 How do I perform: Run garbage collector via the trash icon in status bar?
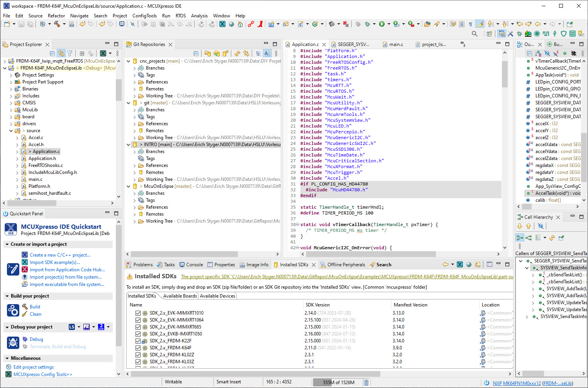click(366, 382)
